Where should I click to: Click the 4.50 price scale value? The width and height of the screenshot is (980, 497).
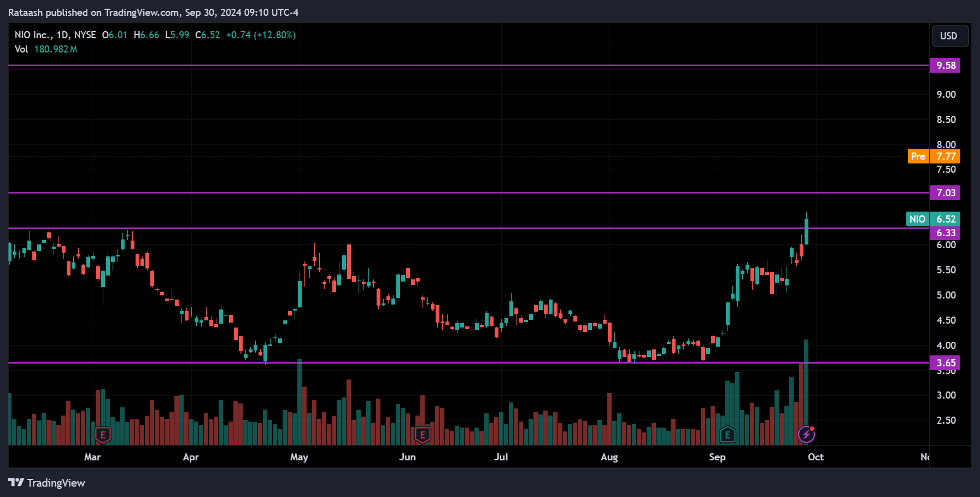(x=946, y=320)
